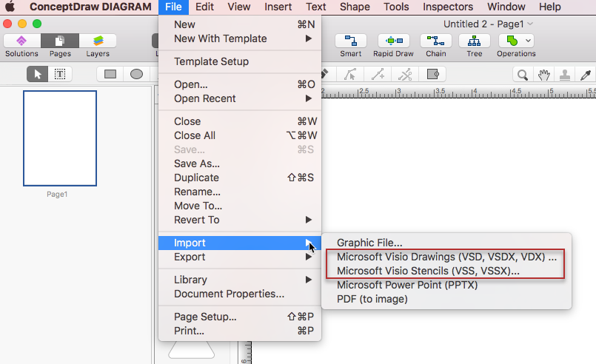Import Microsoft Visio Drawings (VSD, VSDX, VDX)

446,257
